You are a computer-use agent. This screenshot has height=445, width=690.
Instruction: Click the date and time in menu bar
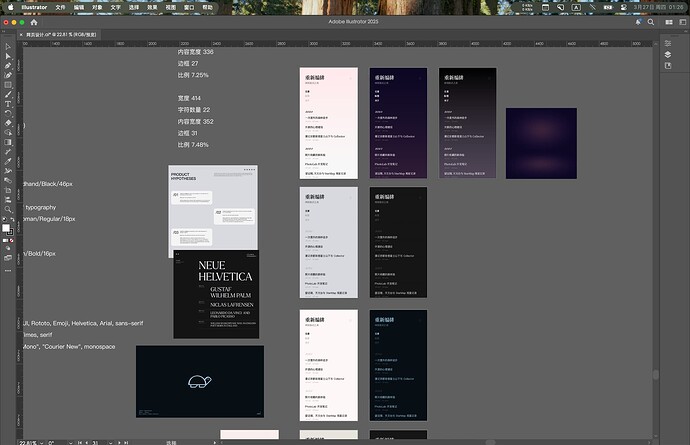pyautogui.click(x=658, y=7)
